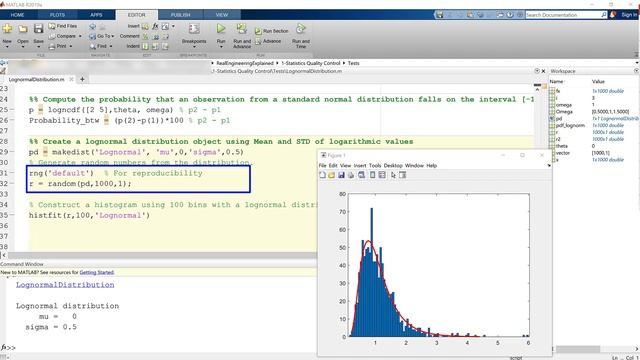Click the comment lines icon next to Comment
Viewport: 640px width, 360px height.
(x=145, y=36)
